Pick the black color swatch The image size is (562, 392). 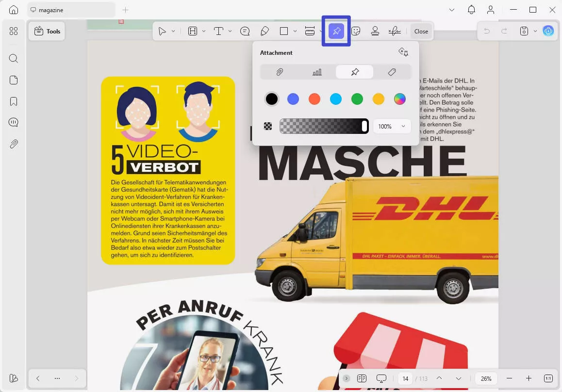click(x=272, y=99)
